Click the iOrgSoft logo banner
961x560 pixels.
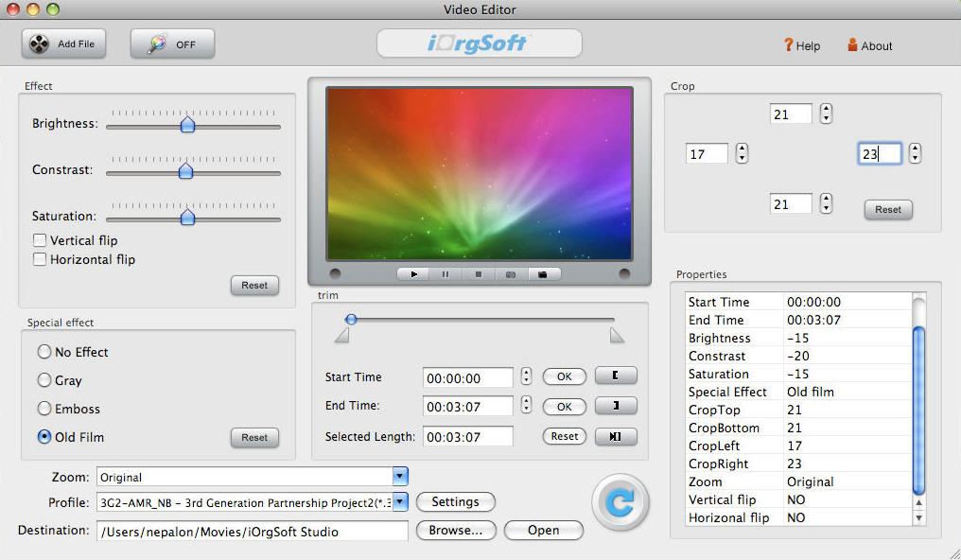click(x=480, y=43)
